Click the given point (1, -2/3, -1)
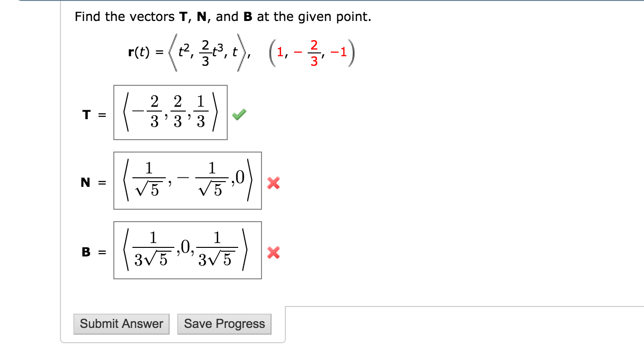Image resolution: width=644 pixels, height=347 pixels. [311, 51]
